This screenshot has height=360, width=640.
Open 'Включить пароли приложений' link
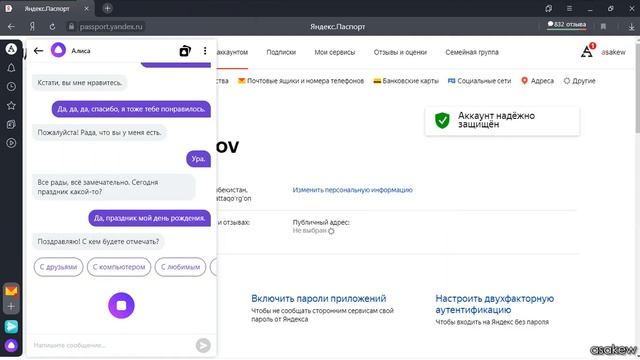coord(318,298)
